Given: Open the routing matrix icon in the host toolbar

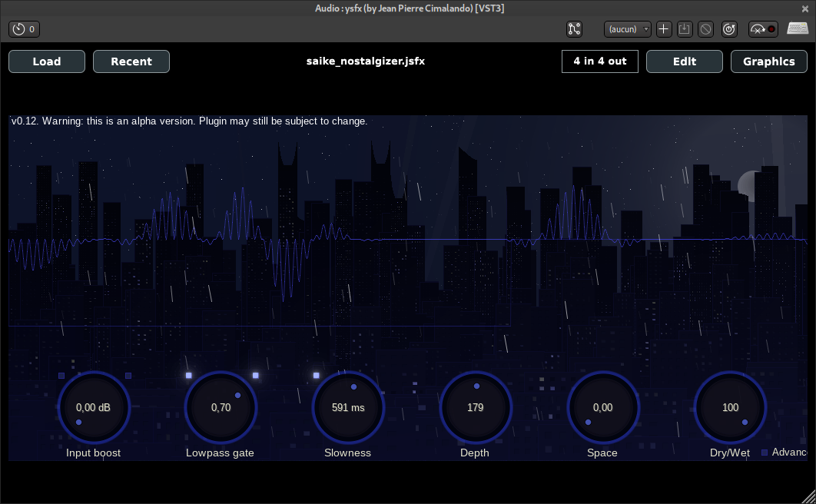Looking at the screenshot, I should pyautogui.click(x=574, y=29).
